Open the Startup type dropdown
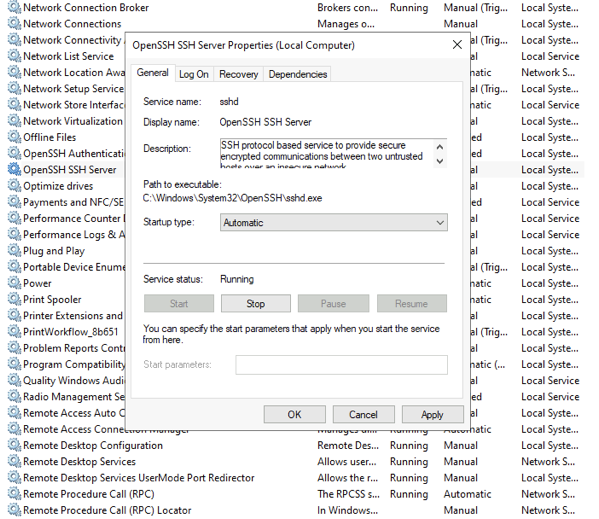The width and height of the screenshot is (599, 519). 333,222
